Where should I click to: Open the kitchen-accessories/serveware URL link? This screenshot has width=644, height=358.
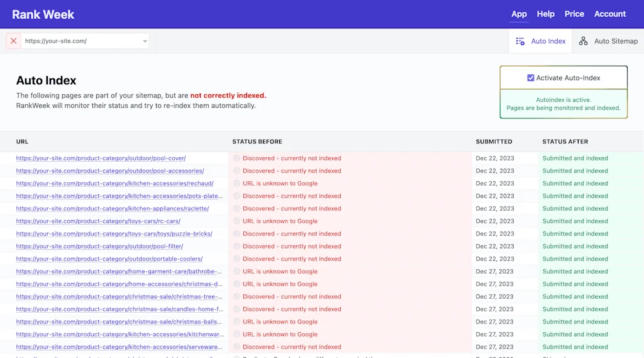[x=119, y=347]
